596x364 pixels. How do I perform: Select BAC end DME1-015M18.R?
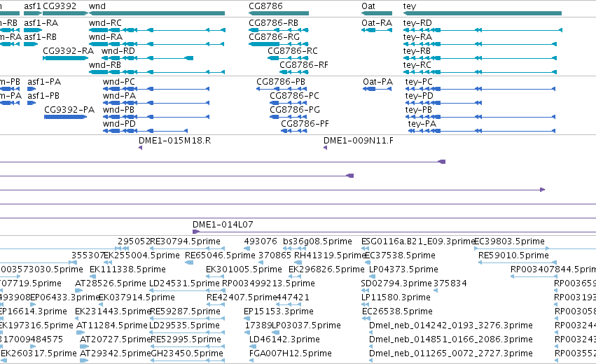click(x=174, y=141)
